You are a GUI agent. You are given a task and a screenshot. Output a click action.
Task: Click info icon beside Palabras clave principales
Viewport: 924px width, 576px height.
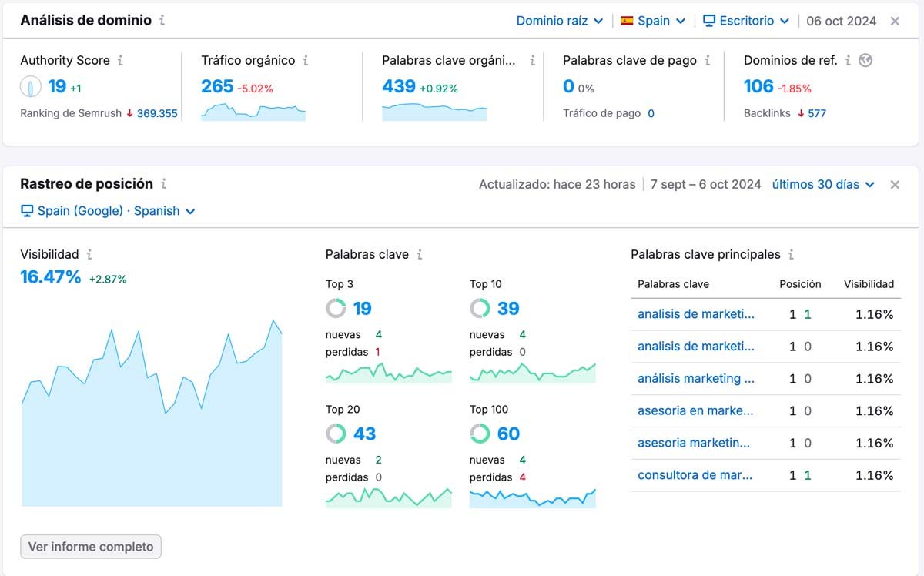791,254
